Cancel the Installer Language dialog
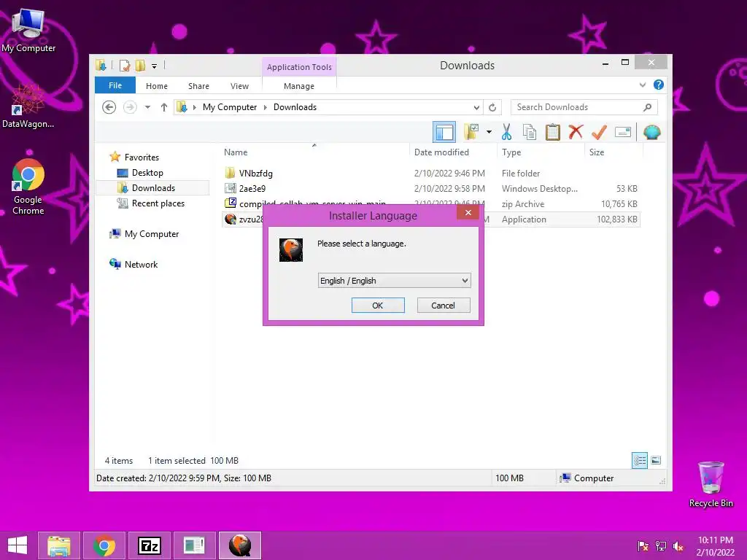747x560 pixels. pos(443,306)
